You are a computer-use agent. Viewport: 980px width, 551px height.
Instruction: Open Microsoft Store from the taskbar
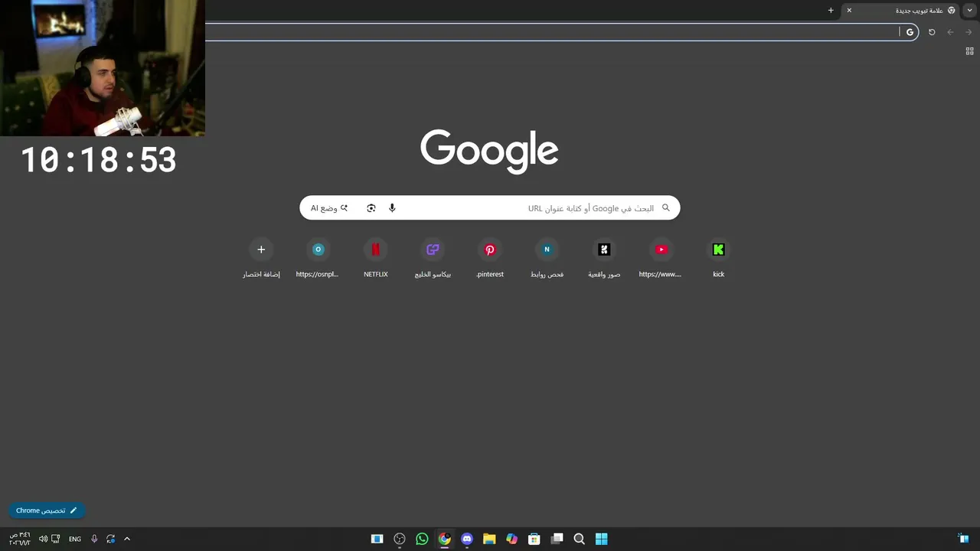534,539
